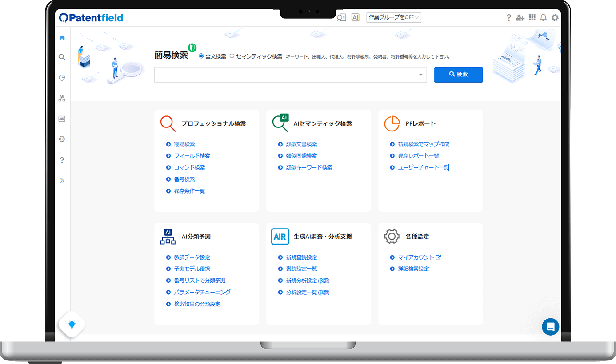Select the セマンティック検索 radio button
This screenshot has width=616, height=364.
click(232, 56)
